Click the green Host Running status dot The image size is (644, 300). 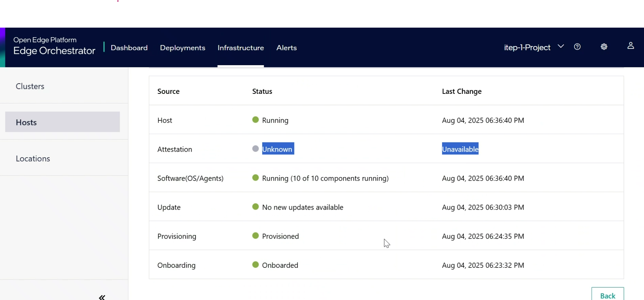[x=255, y=120]
